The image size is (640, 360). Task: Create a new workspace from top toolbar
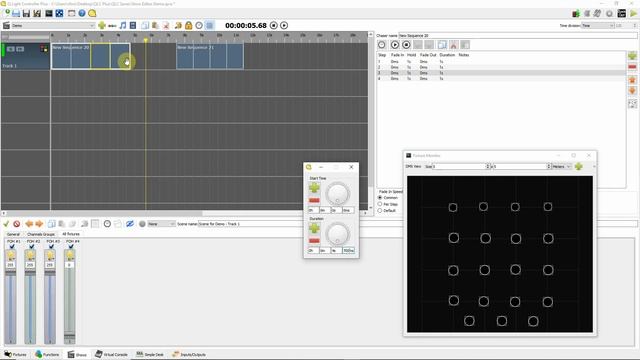tap(6, 13)
